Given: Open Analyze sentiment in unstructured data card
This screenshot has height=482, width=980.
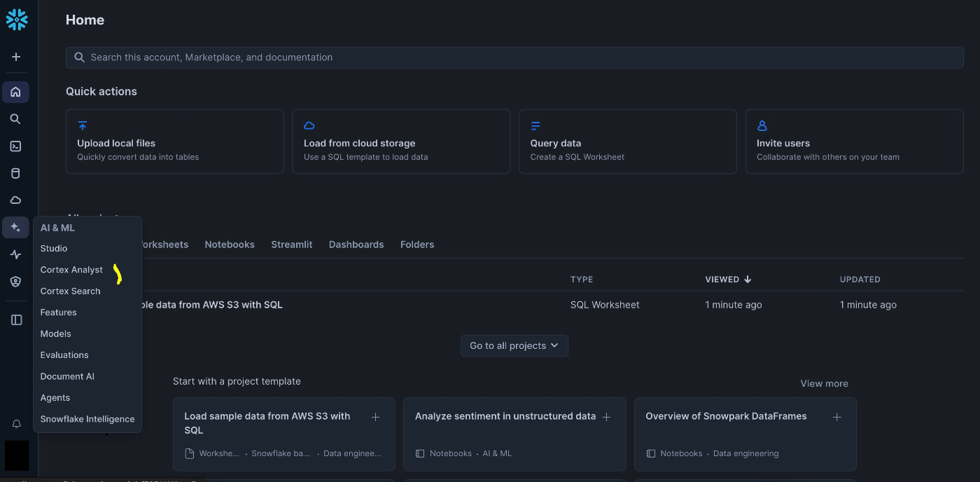Looking at the screenshot, I should pyautogui.click(x=514, y=434).
